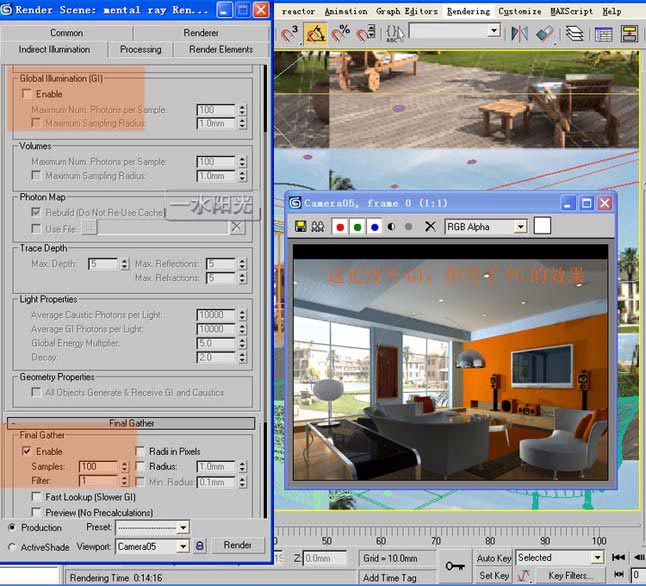The width and height of the screenshot is (646, 586).
Task: Toggle the 3D Snaps magnet icon
Action: coord(289,33)
